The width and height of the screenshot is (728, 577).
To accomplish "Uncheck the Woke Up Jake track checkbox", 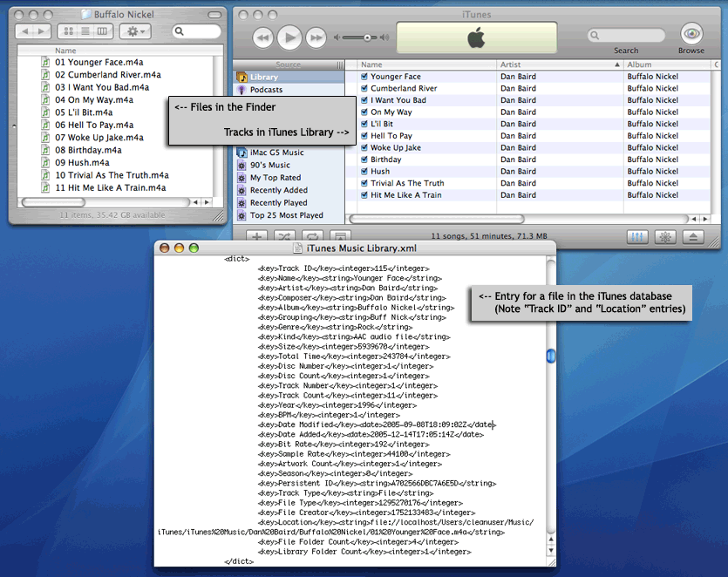I will (364, 147).
